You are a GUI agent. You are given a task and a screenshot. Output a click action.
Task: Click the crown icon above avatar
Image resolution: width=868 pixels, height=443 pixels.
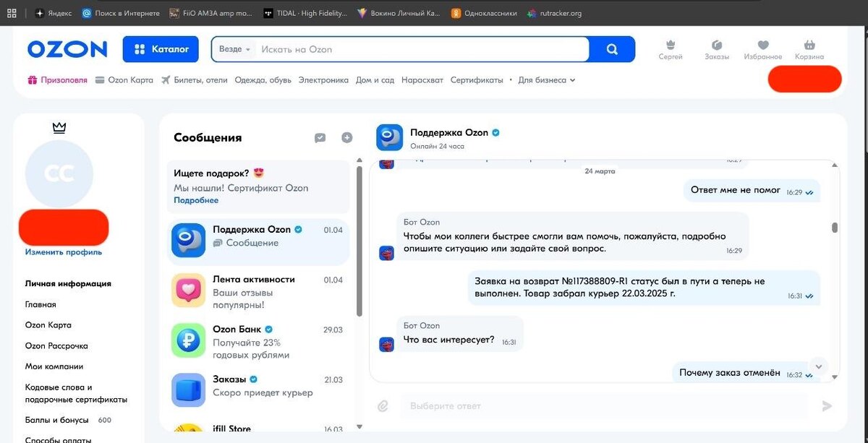tap(59, 128)
